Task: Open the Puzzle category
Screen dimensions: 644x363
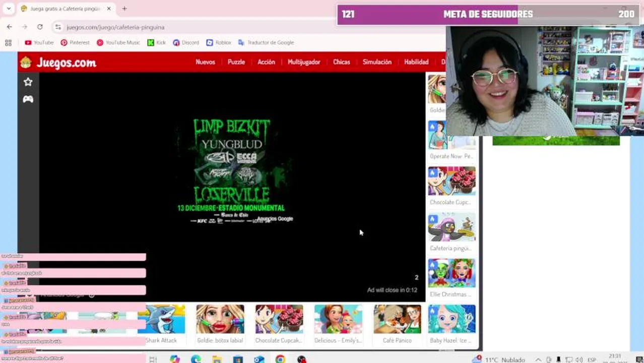Action: [236, 62]
